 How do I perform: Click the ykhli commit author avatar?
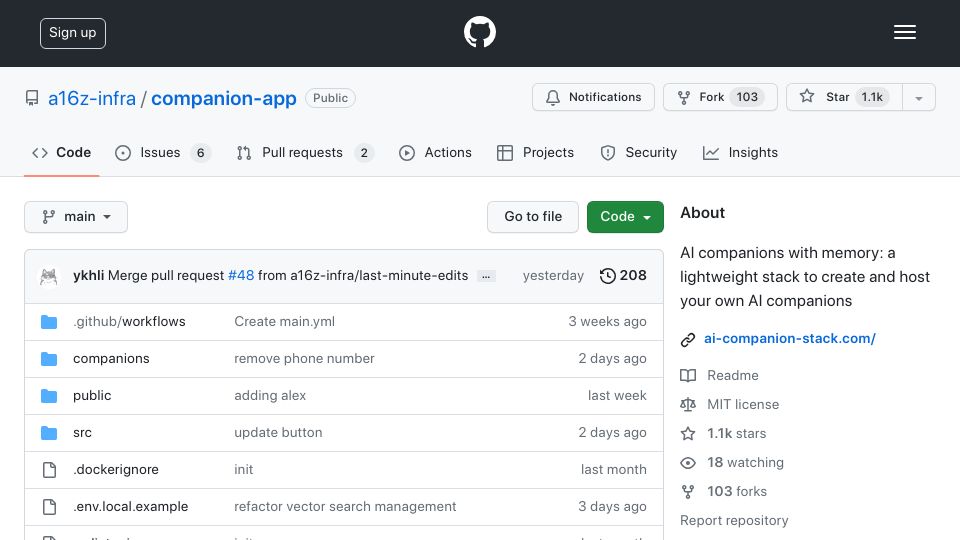click(x=48, y=276)
